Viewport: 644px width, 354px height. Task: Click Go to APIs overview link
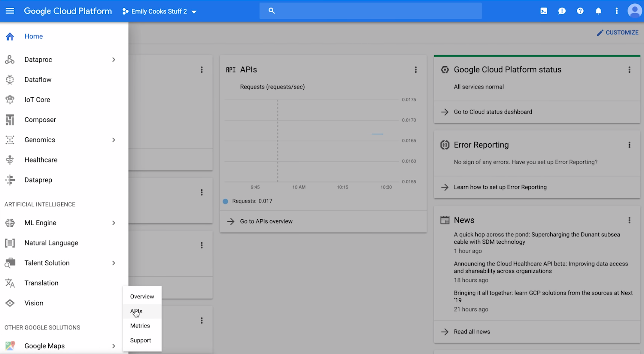pyautogui.click(x=266, y=221)
